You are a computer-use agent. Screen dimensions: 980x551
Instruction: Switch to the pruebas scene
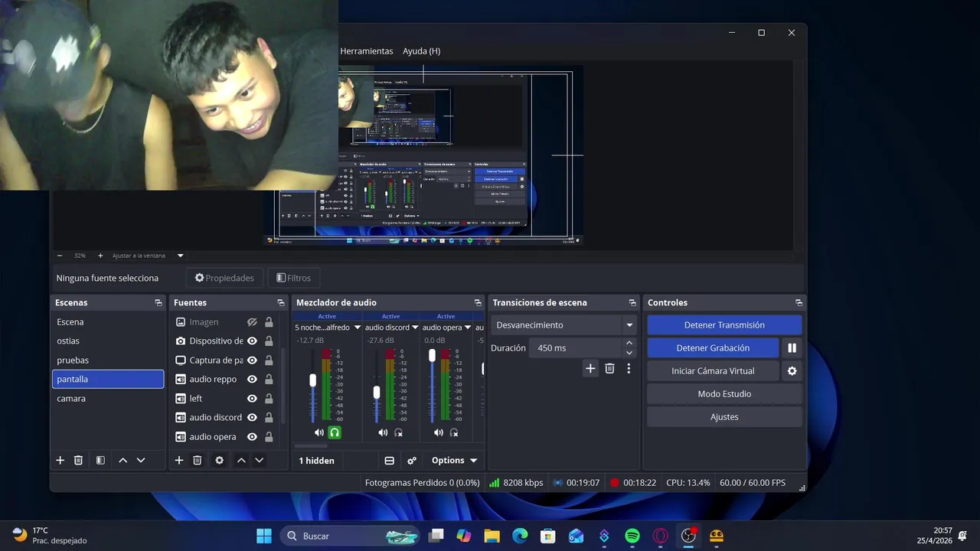(x=108, y=360)
